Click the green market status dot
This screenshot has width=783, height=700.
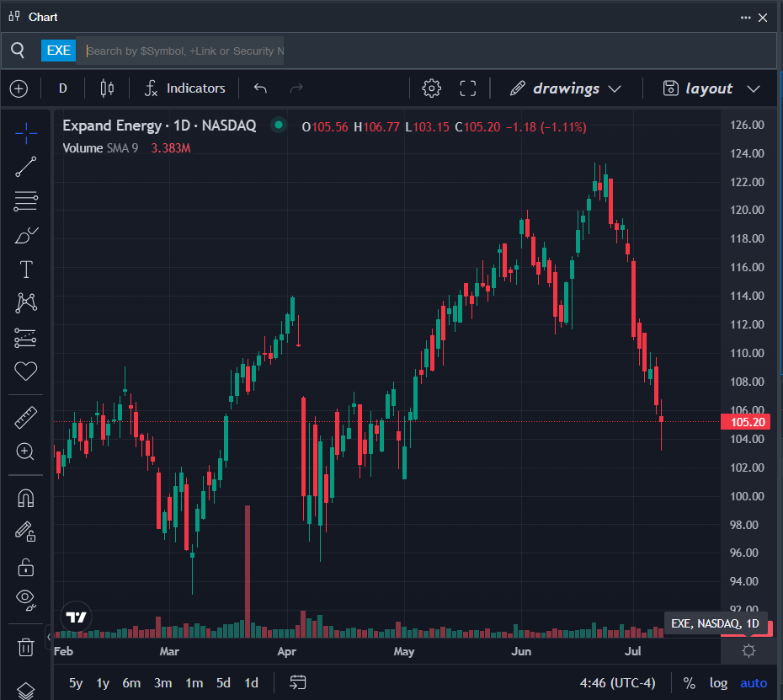[279, 125]
